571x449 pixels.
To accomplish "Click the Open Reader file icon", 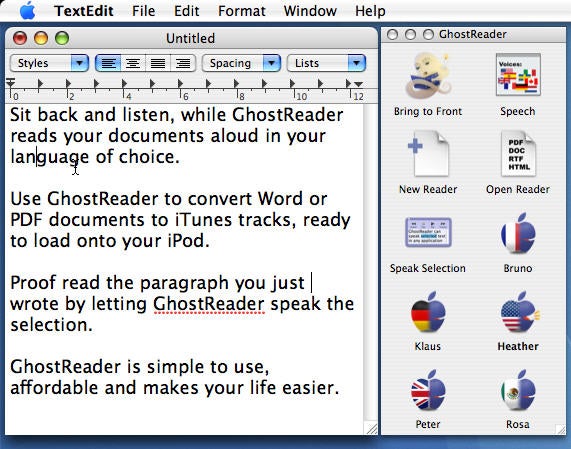I will click(x=518, y=154).
